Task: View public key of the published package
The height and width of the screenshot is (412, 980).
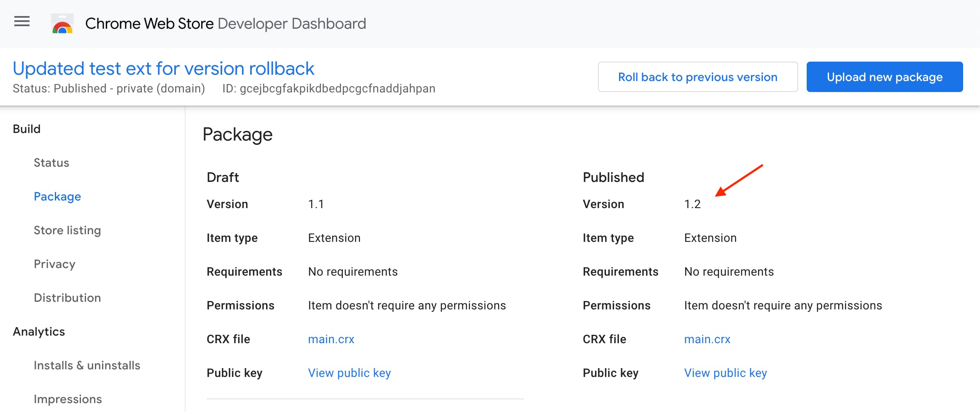Action: coord(725,373)
